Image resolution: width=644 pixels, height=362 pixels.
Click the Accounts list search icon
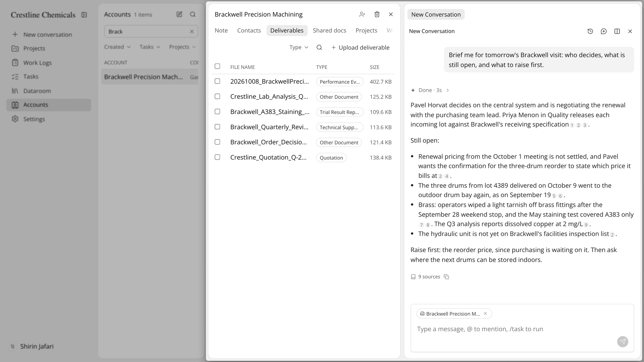[x=193, y=14]
